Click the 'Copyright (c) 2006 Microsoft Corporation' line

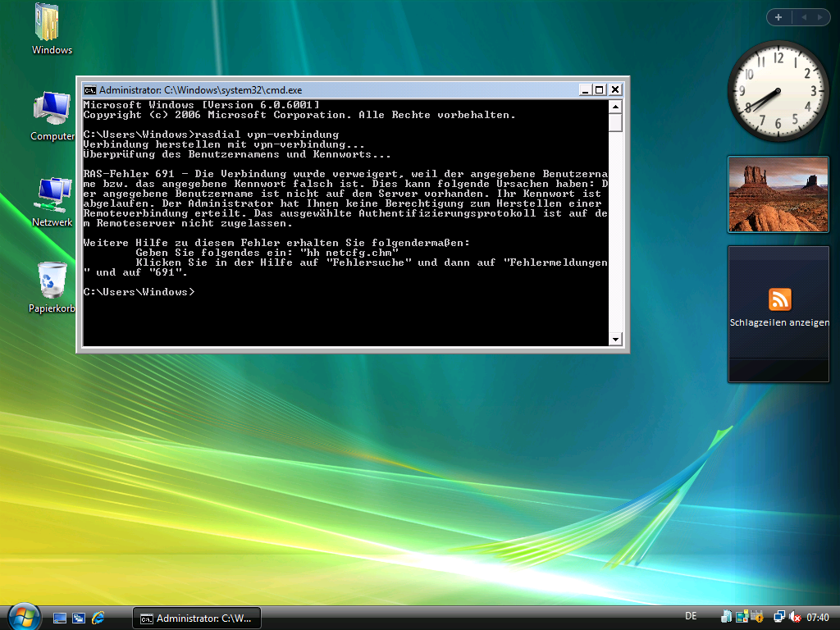tap(299, 115)
